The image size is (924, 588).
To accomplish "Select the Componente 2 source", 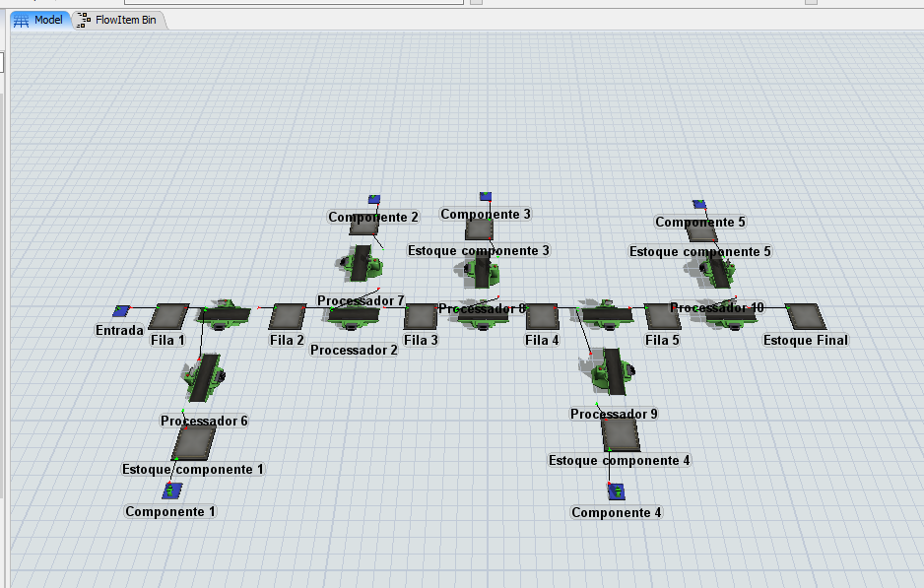I will click(374, 199).
